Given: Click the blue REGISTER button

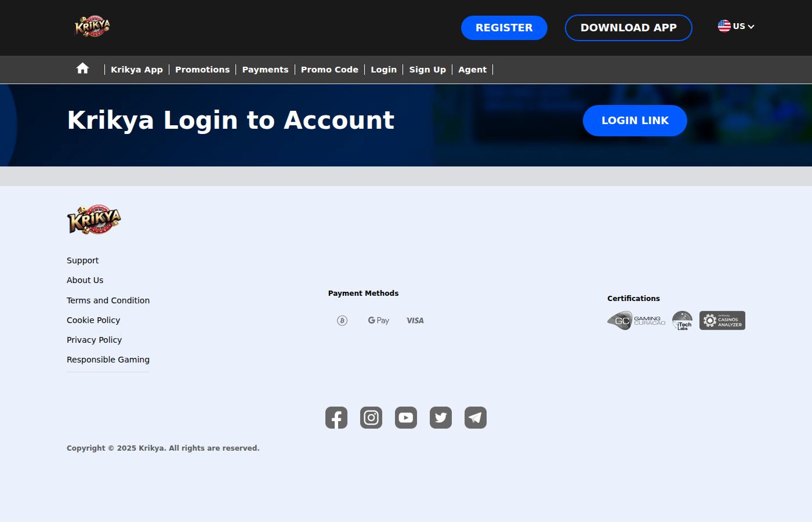Looking at the screenshot, I should 504,28.
